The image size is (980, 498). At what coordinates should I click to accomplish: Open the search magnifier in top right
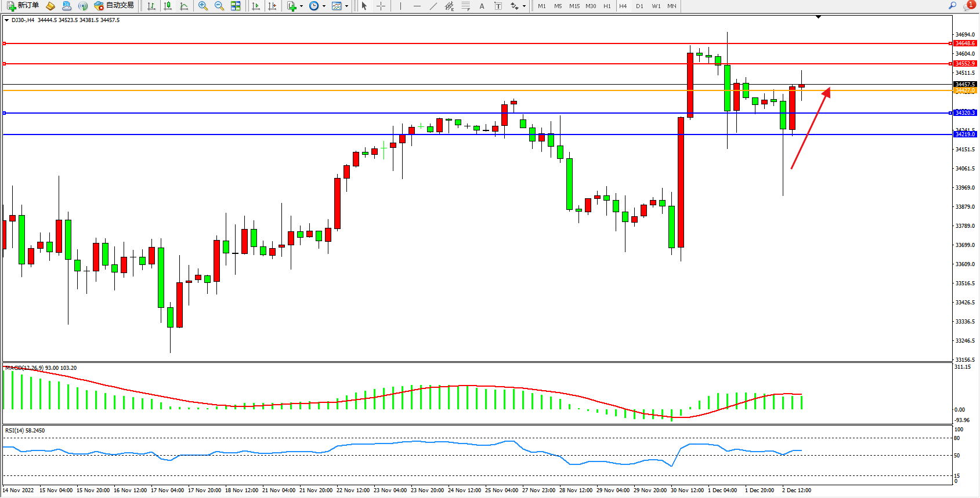click(952, 6)
